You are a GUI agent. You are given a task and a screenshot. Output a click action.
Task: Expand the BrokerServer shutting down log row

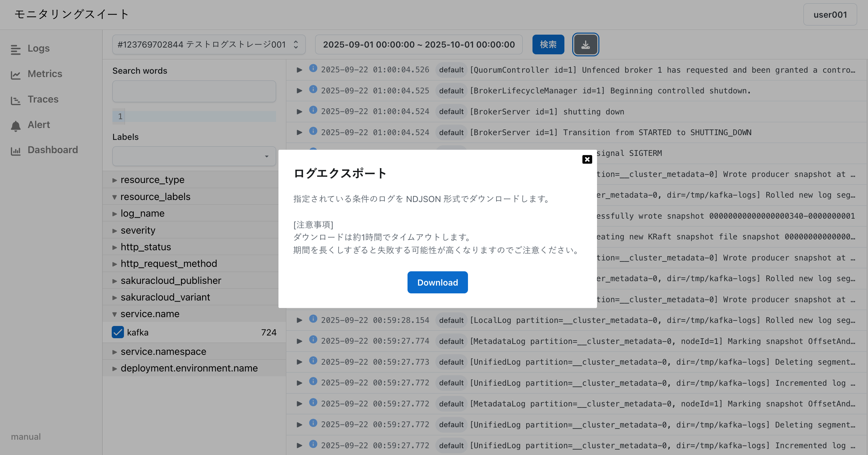299,112
